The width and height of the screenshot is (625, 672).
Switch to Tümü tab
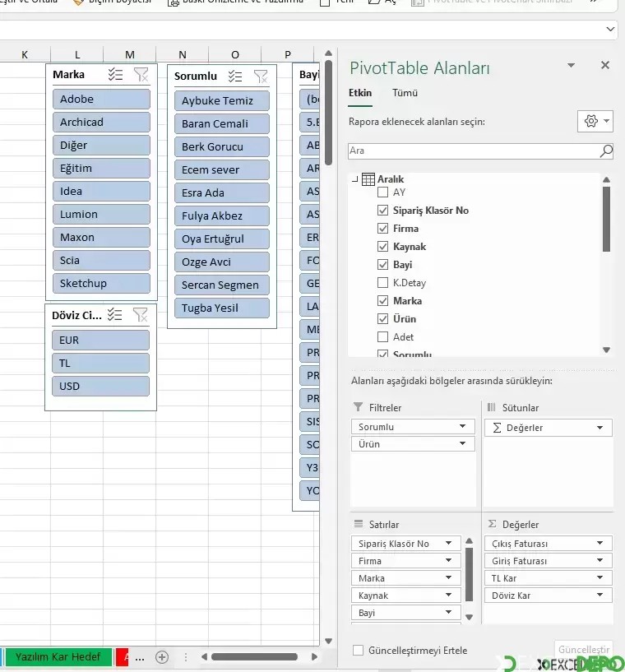click(405, 93)
